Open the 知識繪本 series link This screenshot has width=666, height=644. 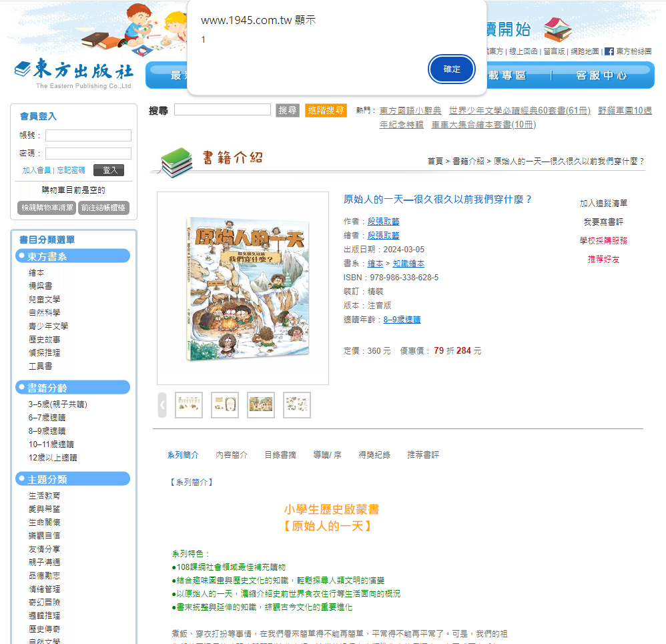408,264
